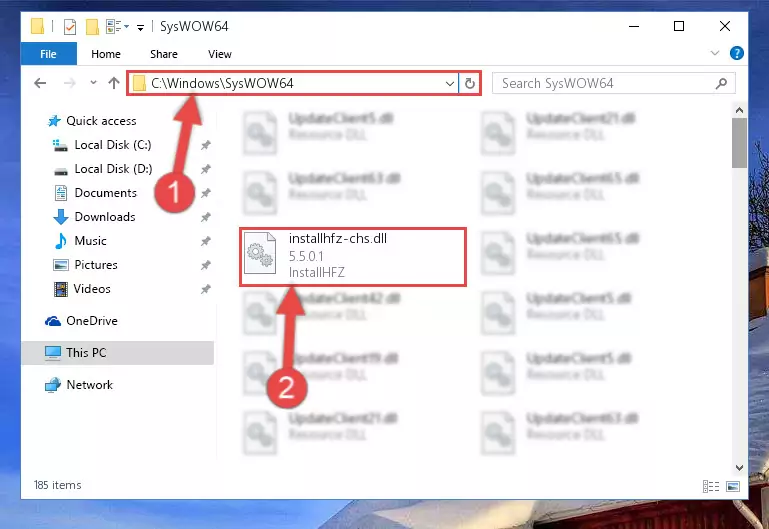Open the Help question mark icon
This screenshot has height=529, width=769.
pyautogui.click(x=737, y=53)
